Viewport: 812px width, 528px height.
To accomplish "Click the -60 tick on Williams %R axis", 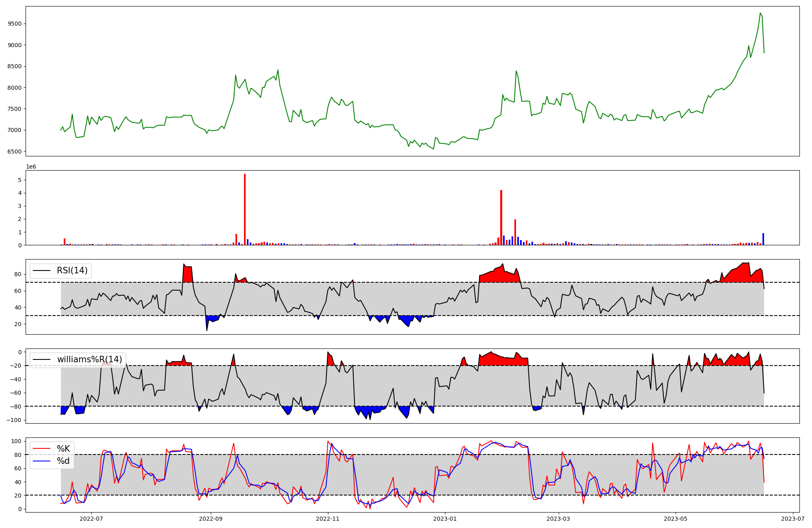I will [16, 393].
